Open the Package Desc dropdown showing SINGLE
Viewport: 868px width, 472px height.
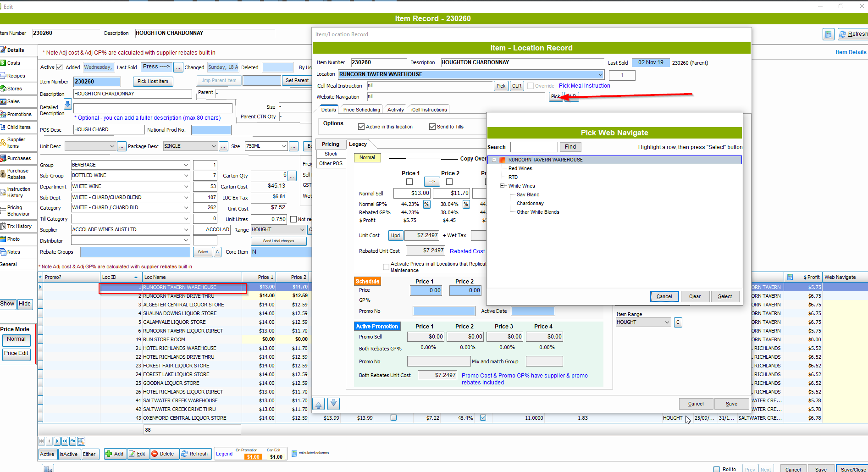pyautogui.click(x=214, y=146)
